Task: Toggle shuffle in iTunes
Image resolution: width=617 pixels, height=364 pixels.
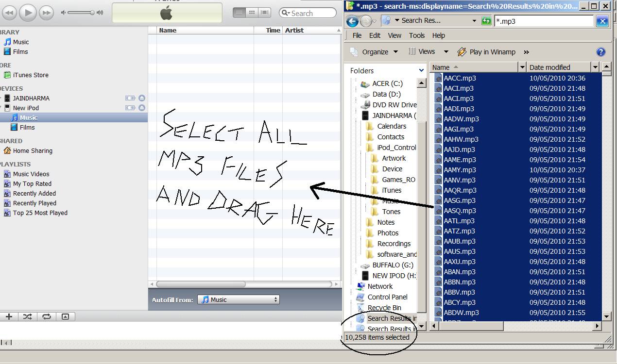Action: click(x=27, y=316)
